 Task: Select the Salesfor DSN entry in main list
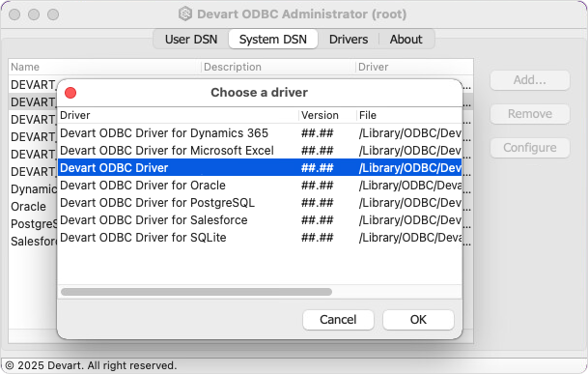[34, 241]
